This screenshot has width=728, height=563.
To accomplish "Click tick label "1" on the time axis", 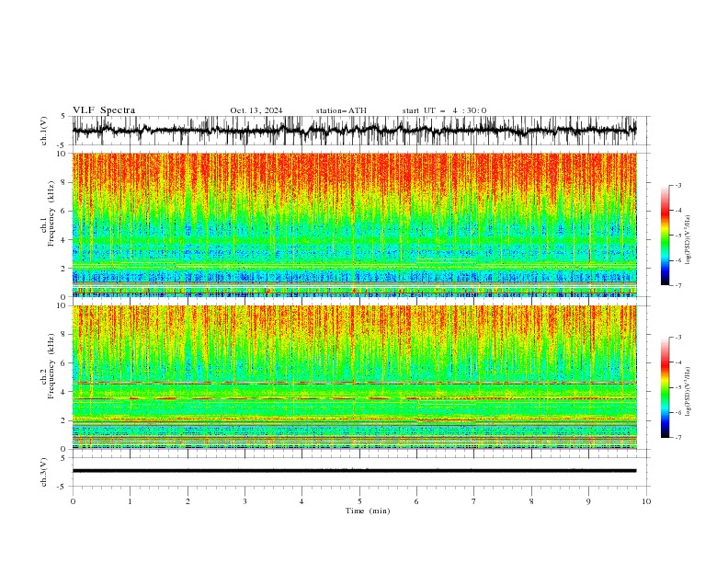I will [130, 501].
